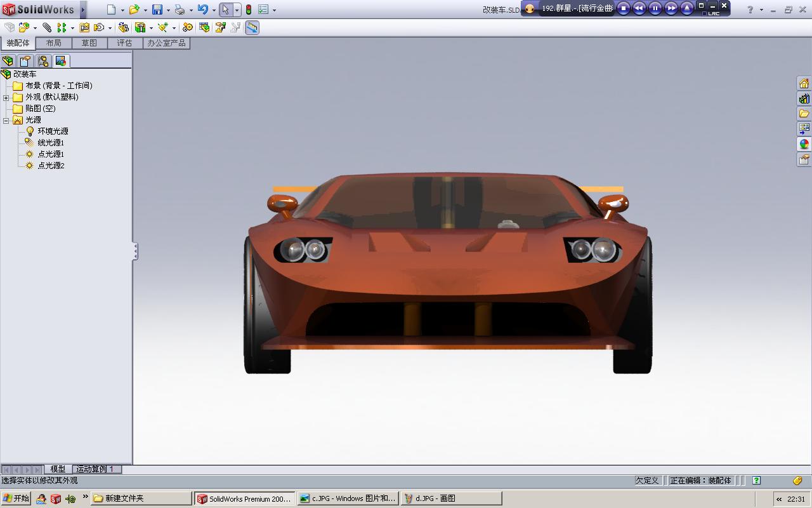
Task: Open the 草图 tab
Action: pyautogui.click(x=89, y=43)
